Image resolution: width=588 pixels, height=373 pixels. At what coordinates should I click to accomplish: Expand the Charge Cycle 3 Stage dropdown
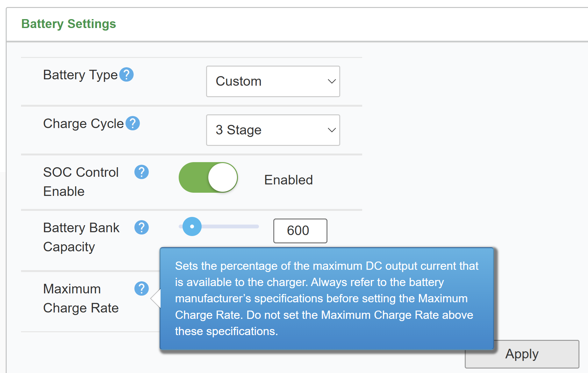pos(273,130)
